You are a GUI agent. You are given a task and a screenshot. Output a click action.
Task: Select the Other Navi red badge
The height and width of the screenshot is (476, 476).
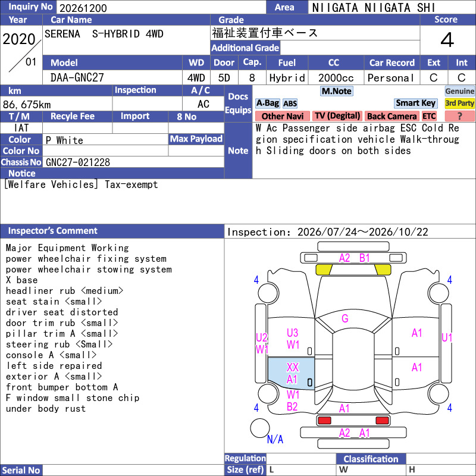pyautogui.click(x=282, y=116)
